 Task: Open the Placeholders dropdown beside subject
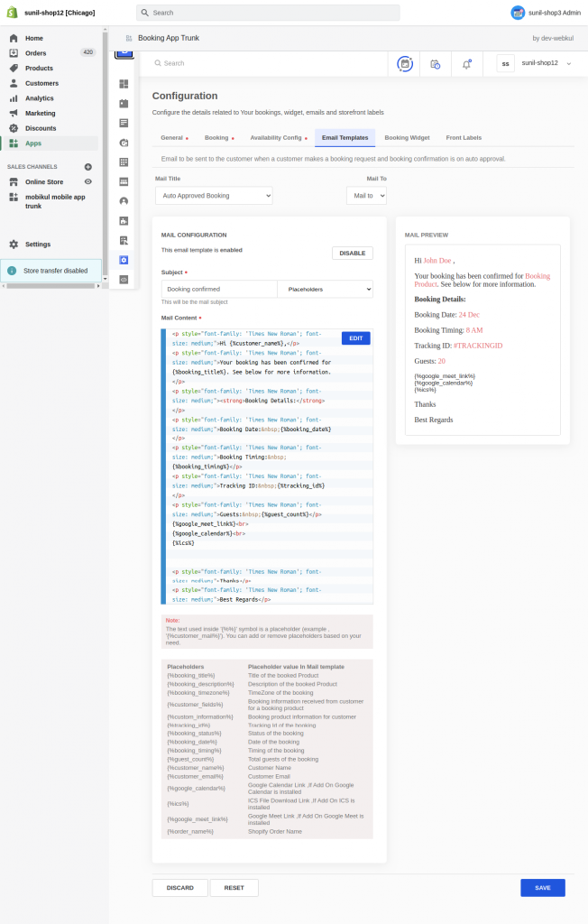click(x=326, y=290)
